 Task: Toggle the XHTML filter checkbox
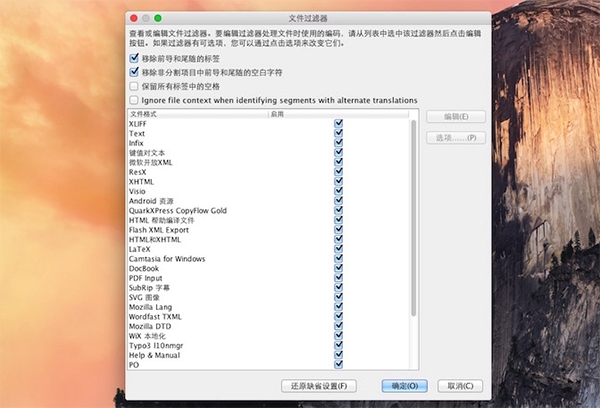[339, 181]
